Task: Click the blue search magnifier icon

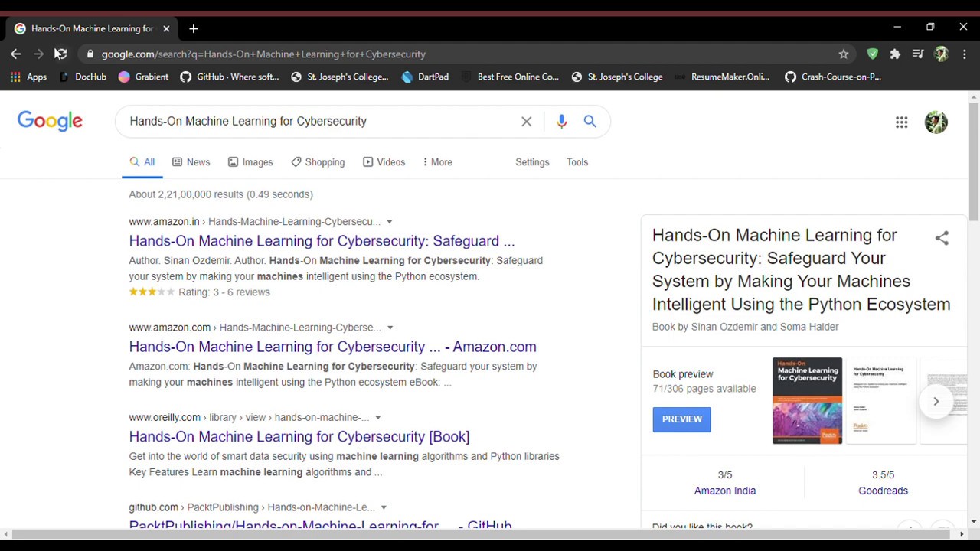Action: pos(590,121)
